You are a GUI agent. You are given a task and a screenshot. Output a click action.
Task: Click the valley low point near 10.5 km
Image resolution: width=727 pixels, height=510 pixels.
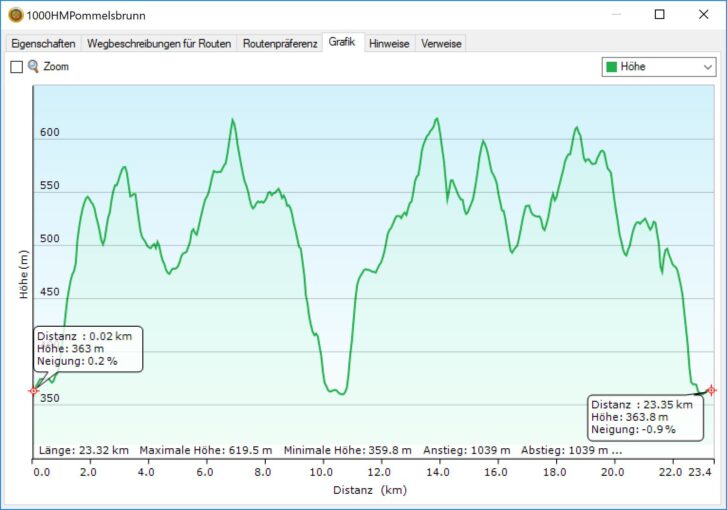point(341,394)
